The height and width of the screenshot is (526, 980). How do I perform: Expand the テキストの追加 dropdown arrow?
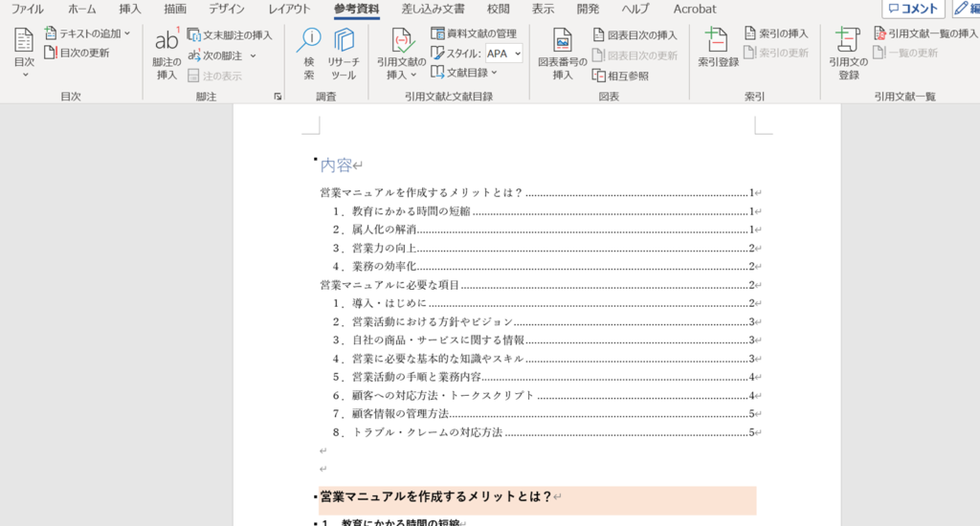[x=127, y=33]
